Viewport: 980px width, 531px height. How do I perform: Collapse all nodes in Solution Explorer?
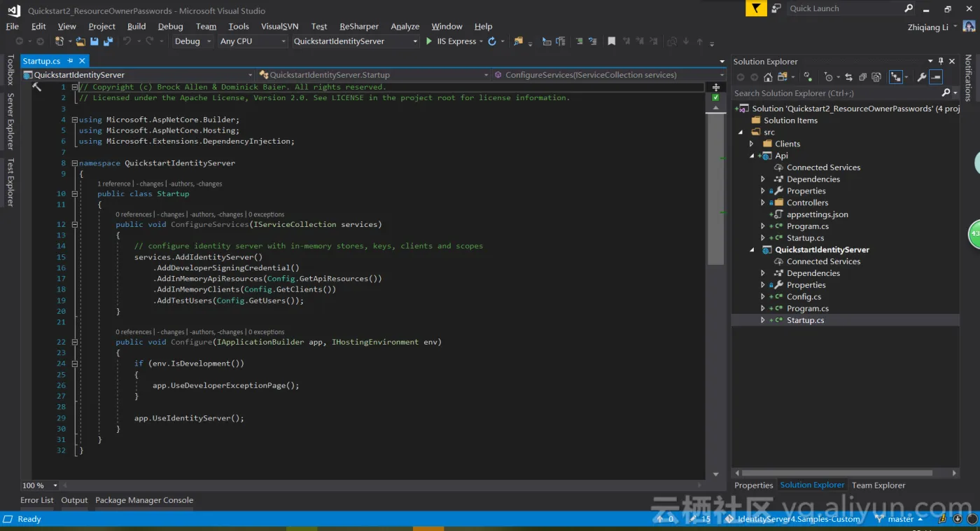(862, 77)
